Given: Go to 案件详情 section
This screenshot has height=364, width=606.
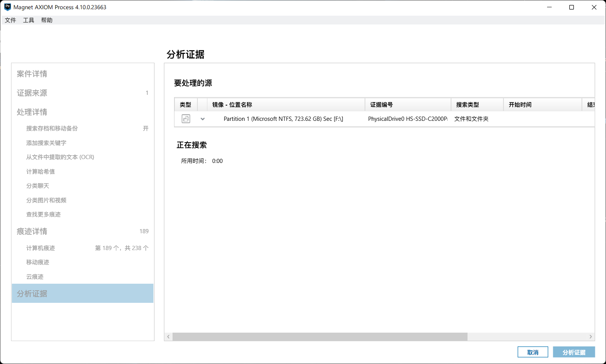Looking at the screenshot, I should pyautogui.click(x=32, y=74).
